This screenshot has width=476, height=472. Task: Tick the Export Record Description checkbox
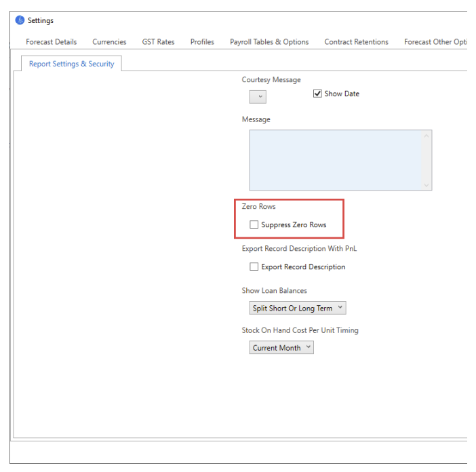click(254, 267)
